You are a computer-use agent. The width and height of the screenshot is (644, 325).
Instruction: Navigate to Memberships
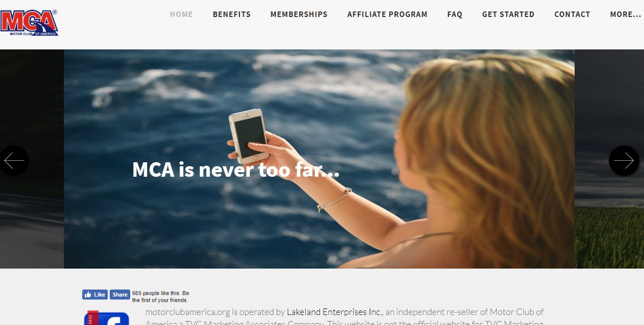[x=299, y=14]
